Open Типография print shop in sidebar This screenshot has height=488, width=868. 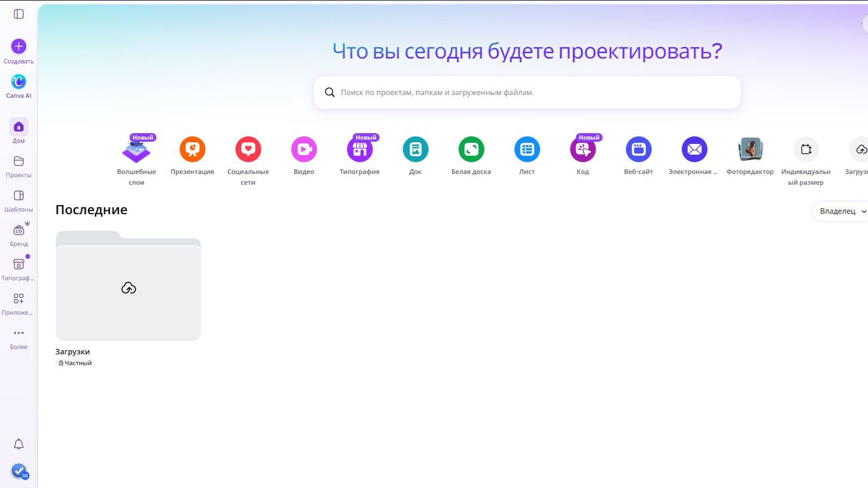pyautogui.click(x=19, y=264)
